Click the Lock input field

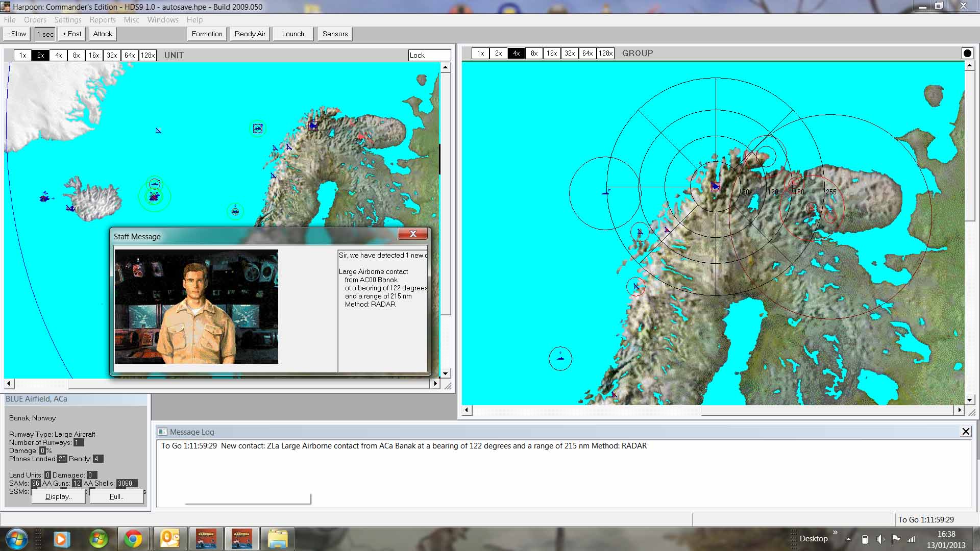coord(429,55)
